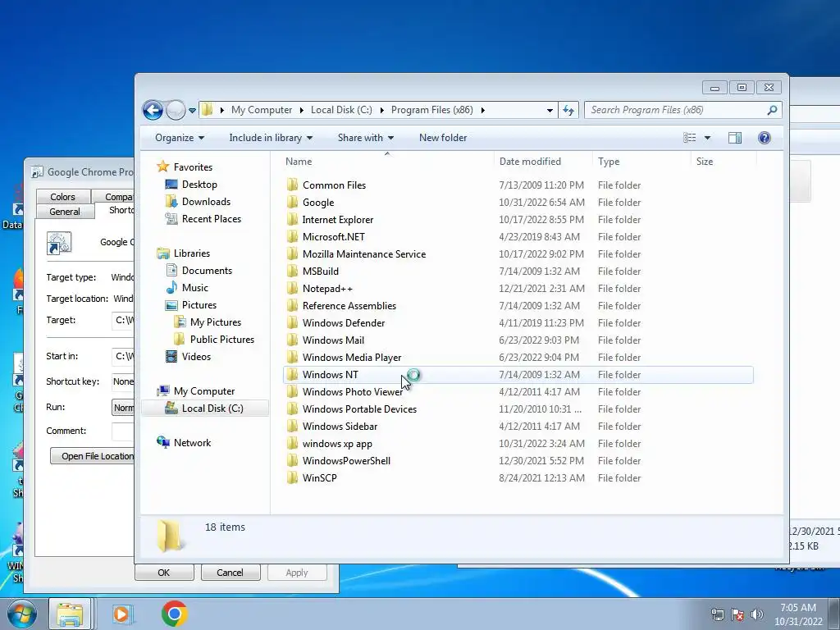
Task: Click the search magnifier icon
Action: (772, 111)
